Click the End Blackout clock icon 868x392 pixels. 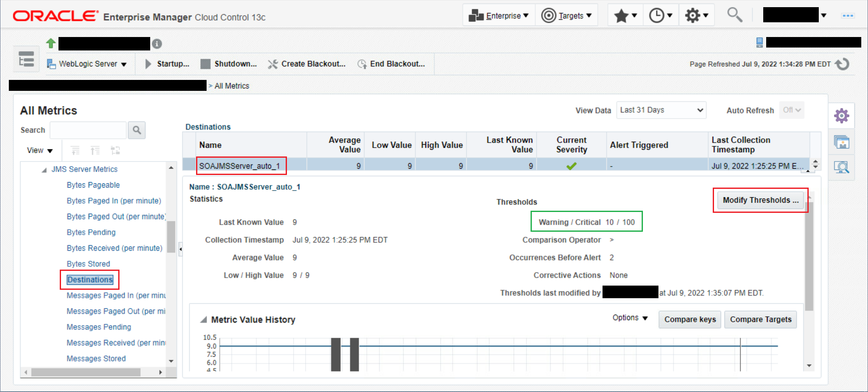click(x=361, y=64)
